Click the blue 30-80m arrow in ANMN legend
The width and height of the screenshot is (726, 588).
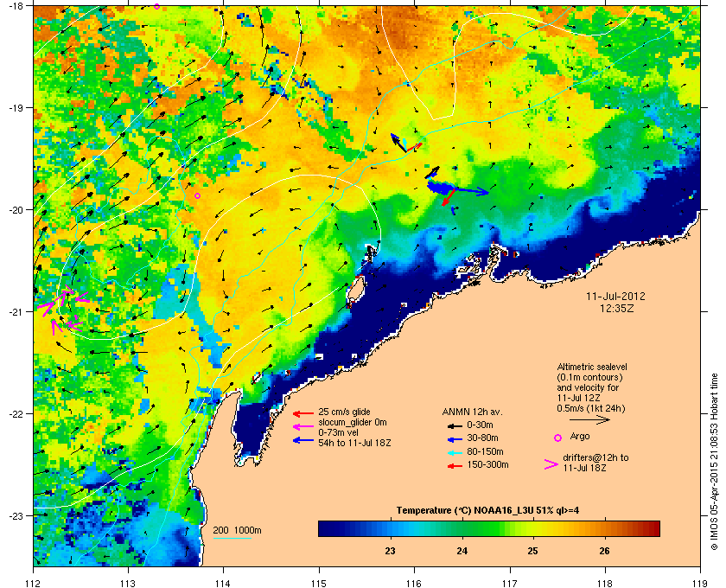455,438
